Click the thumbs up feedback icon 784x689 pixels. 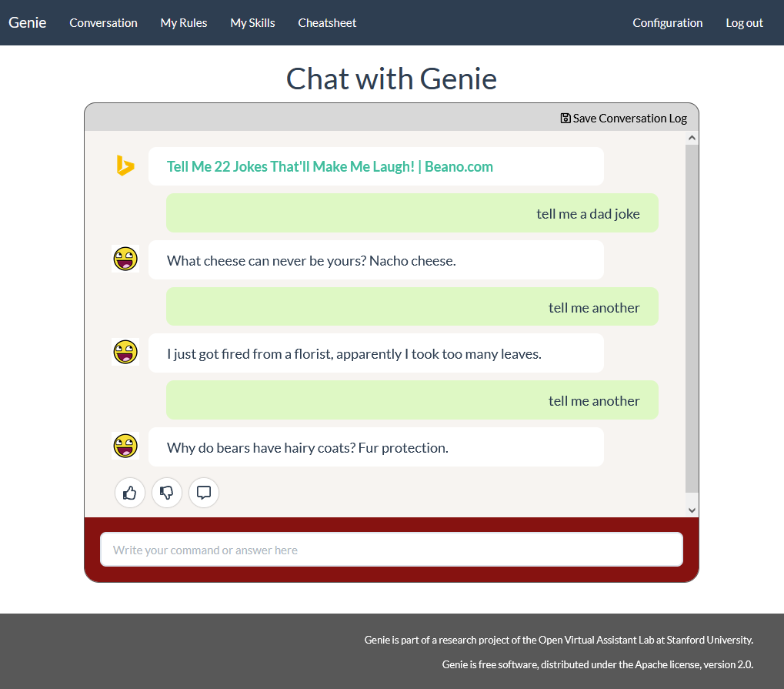[129, 493]
